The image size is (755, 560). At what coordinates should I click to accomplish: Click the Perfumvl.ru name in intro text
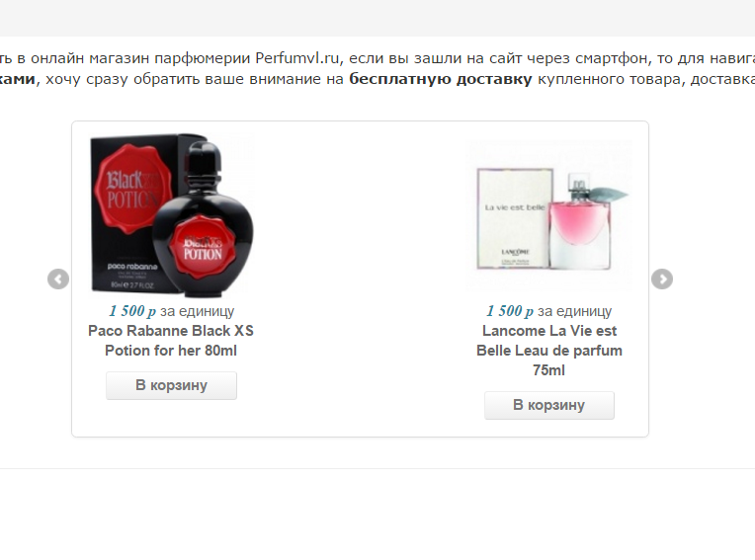[297, 58]
